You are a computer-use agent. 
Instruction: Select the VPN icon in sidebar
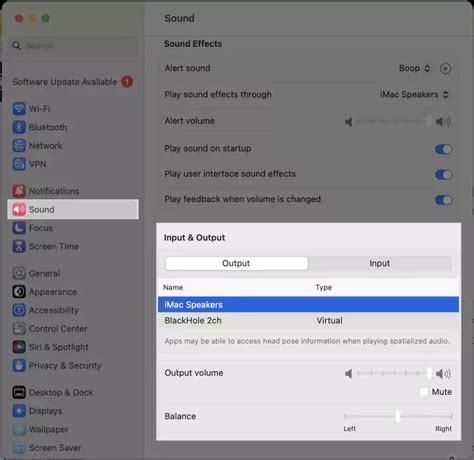tap(19, 164)
